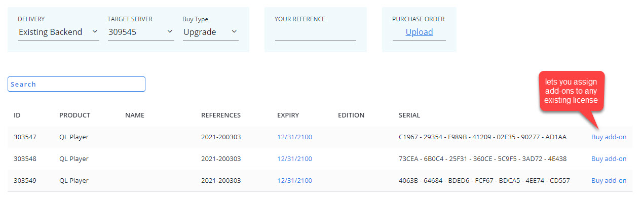Viewport: 644px width, 199px height.
Task: Click the REFERENCES column header
Action: (x=221, y=115)
